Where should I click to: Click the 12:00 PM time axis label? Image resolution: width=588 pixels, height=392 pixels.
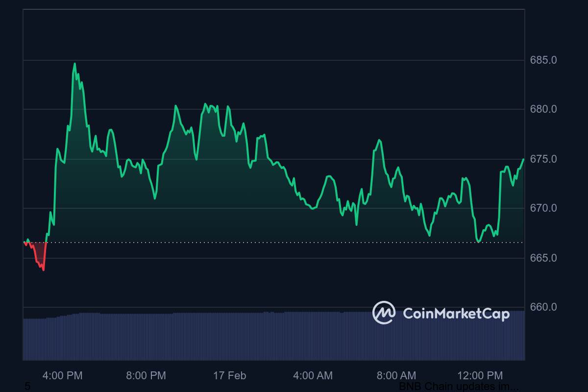pos(480,376)
